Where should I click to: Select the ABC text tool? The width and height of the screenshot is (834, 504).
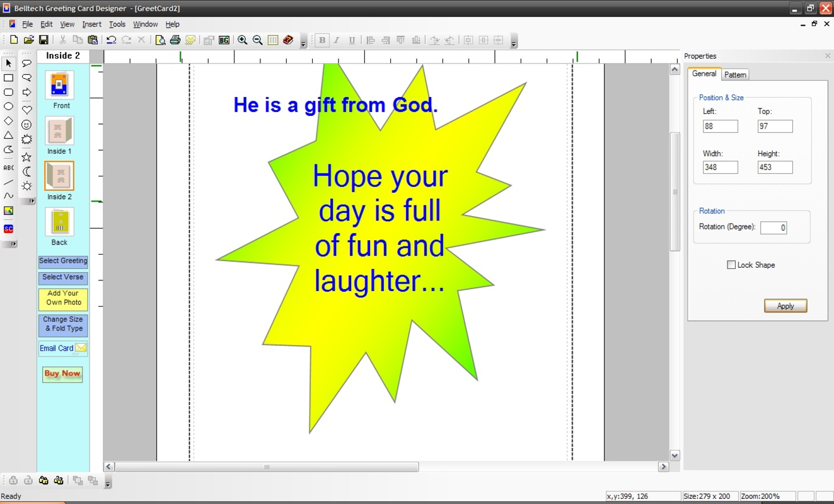(8, 168)
